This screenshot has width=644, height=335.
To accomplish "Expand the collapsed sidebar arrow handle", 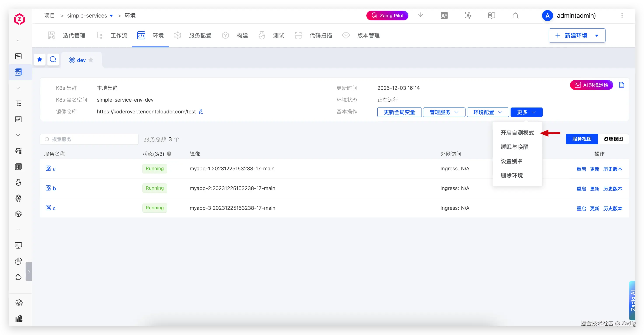I will pos(29,272).
